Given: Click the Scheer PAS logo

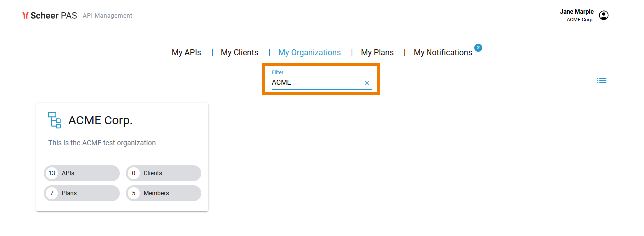Looking at the screenshot, I should click(x=49, y=15).
